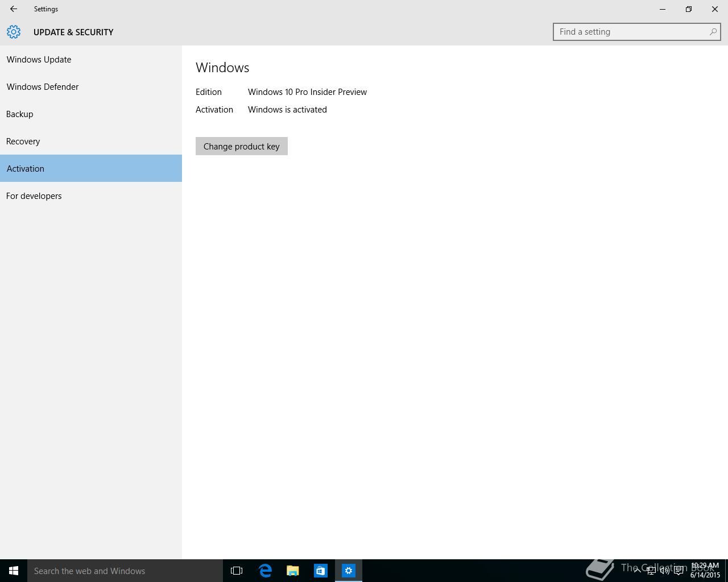Open the volume tray icon
Screen dimensions: 728x582
click(664, 571)
